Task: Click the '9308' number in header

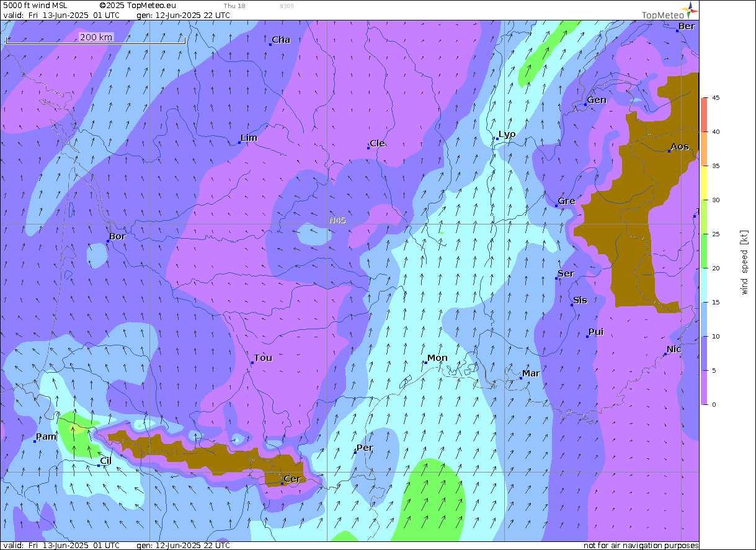Action: pos(287,6)
